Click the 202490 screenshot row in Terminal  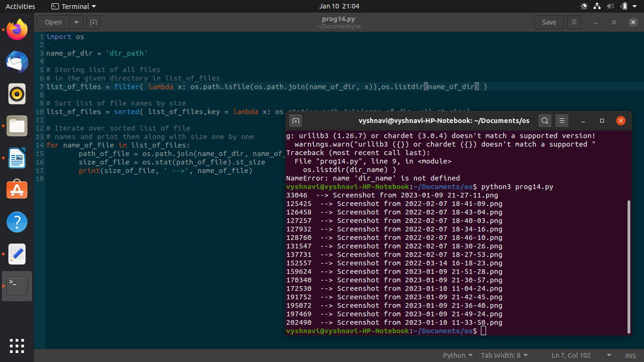click(394, 322)
